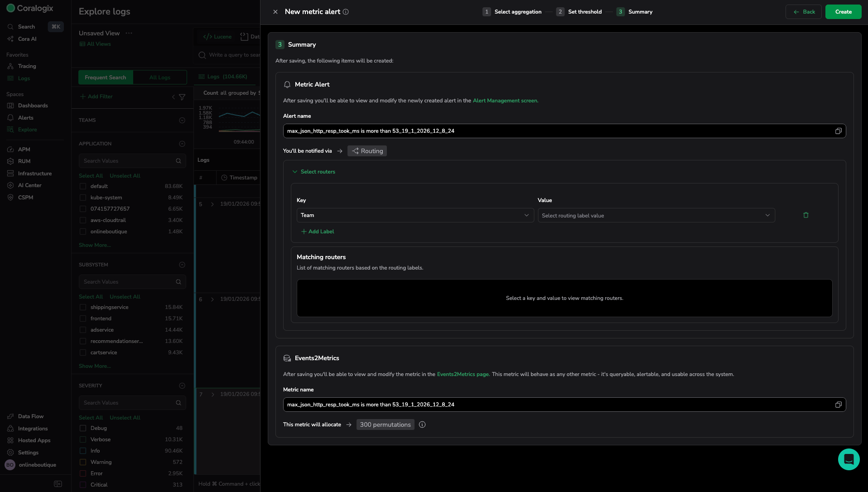The width and height of the screenshot is (868, 492).
Task: Open the Alert Management screen link
Action: (505, 101)
